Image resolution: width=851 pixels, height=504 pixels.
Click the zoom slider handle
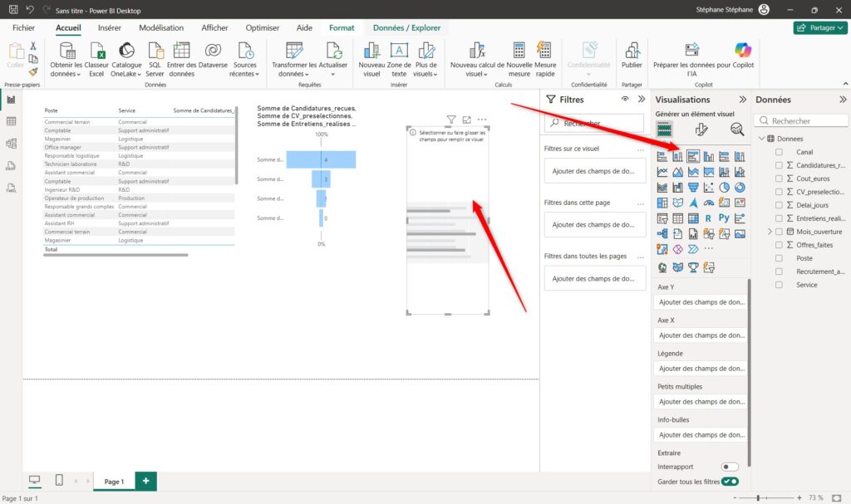[758, 497]
